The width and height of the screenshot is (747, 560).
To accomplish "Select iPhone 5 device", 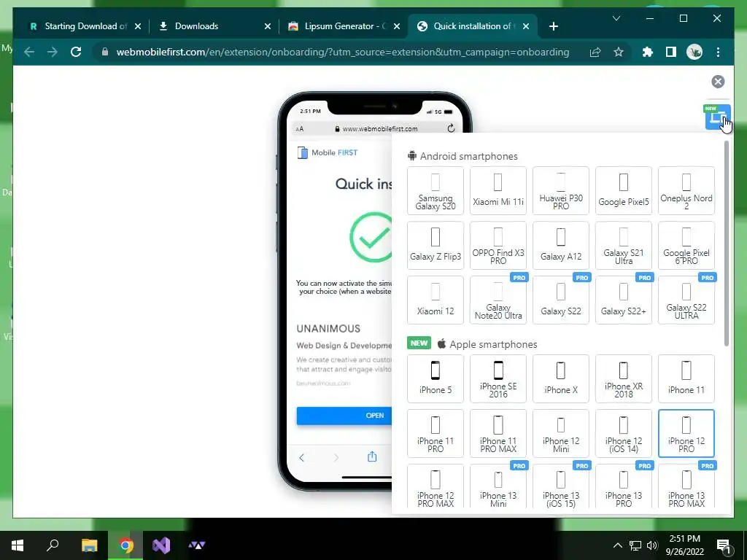I will [436, 379].
